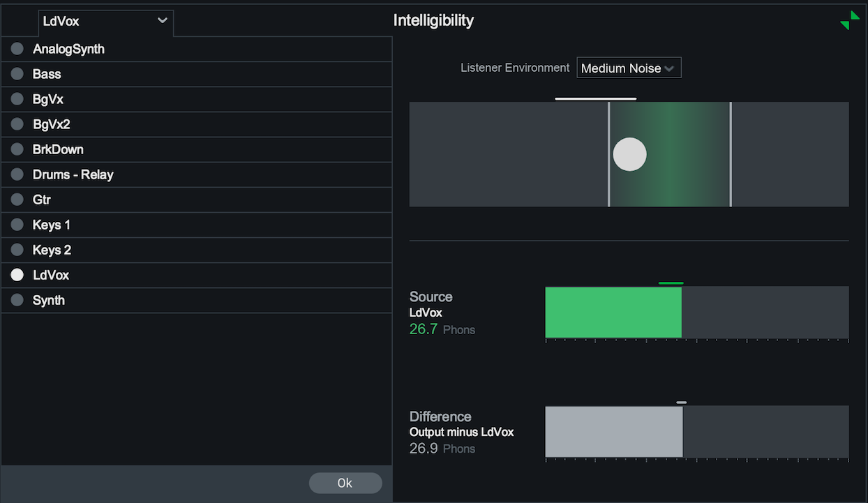Select the Keys 2 radio button
Viewport: 868px width, 503px height.
pyautogui.click(x=17, y=250)
